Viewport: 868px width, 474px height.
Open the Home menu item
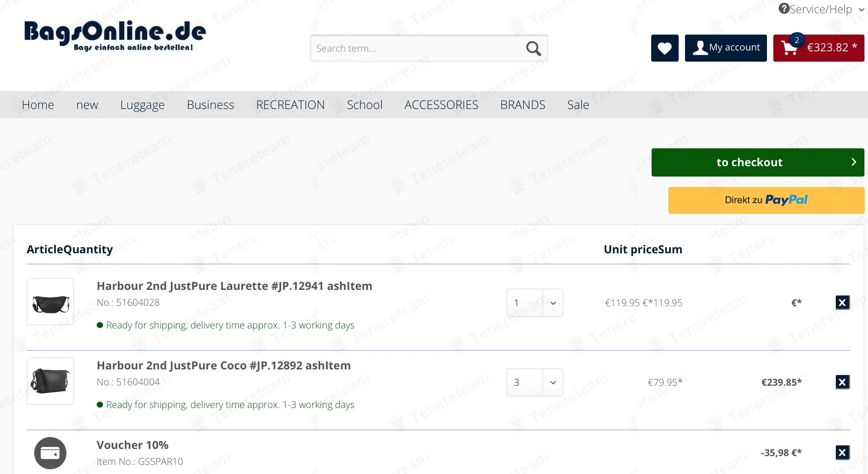point(38,105)
